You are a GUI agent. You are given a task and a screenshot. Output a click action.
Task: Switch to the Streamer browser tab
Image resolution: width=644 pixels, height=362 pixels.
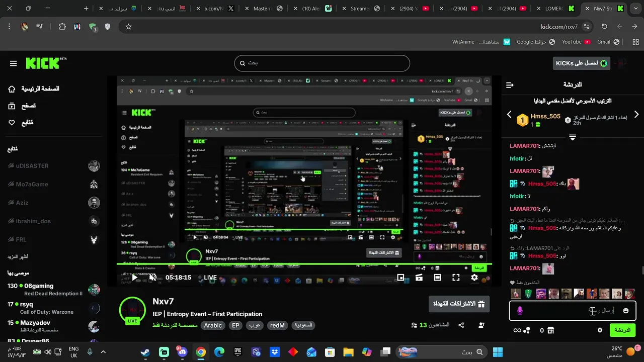[360, 9]
